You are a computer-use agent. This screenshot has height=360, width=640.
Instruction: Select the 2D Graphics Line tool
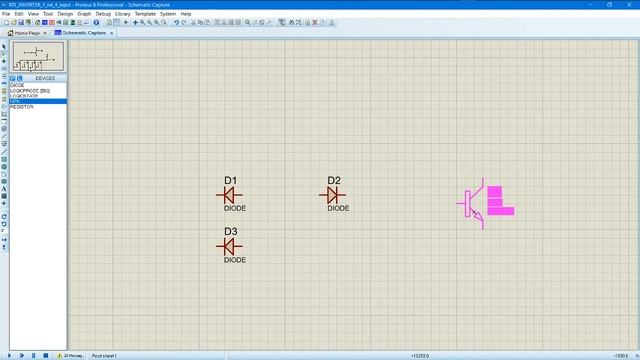point(4,152)
